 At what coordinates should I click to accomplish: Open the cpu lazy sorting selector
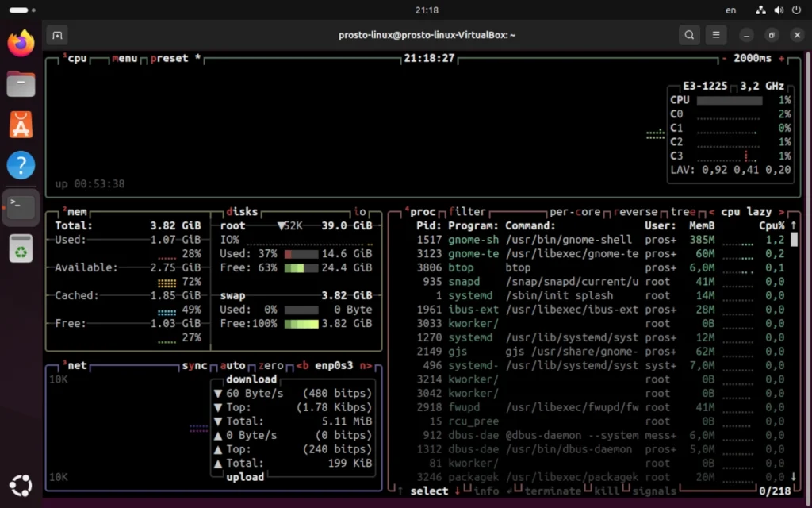(746, 211)
